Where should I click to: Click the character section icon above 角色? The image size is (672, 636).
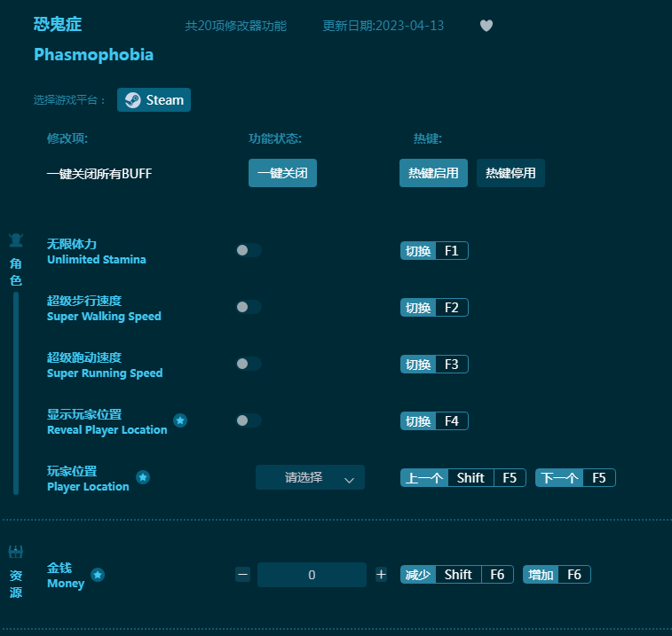(x=16, y=240)
